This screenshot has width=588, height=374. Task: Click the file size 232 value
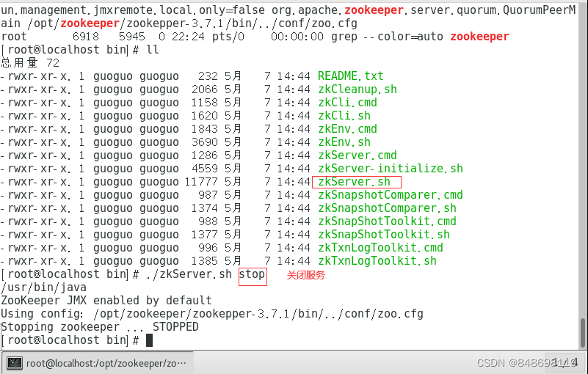click(208, 76)
